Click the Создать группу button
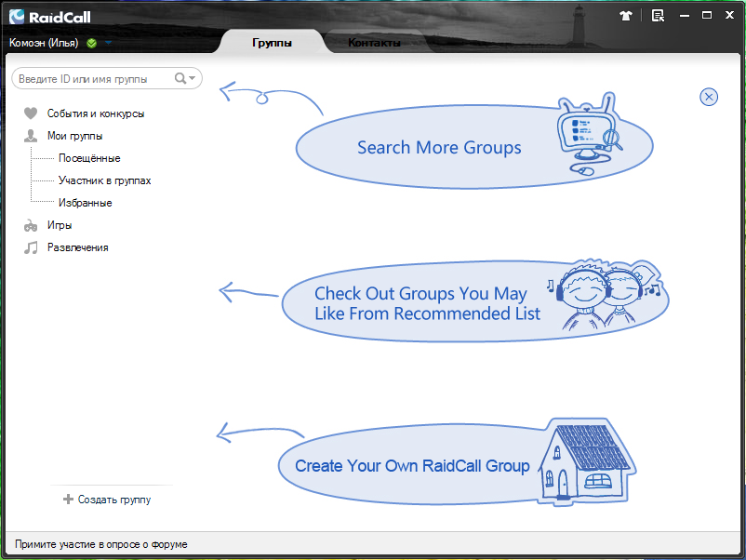The image size is (746, 560). (107, 500)
